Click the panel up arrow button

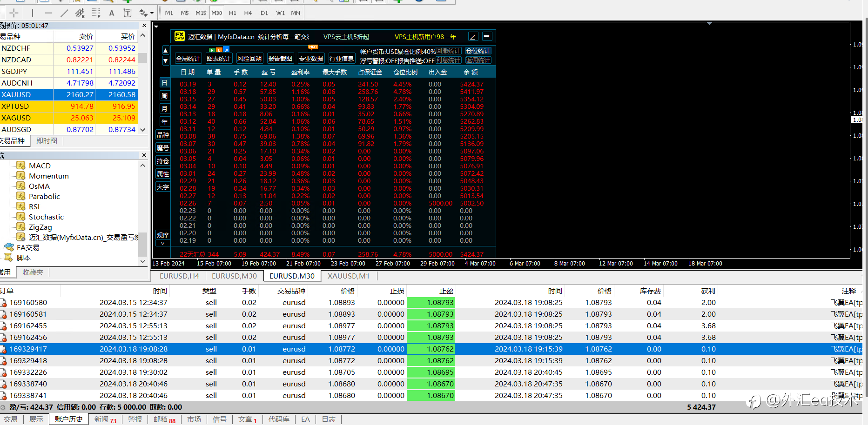[x=165, y=50]
